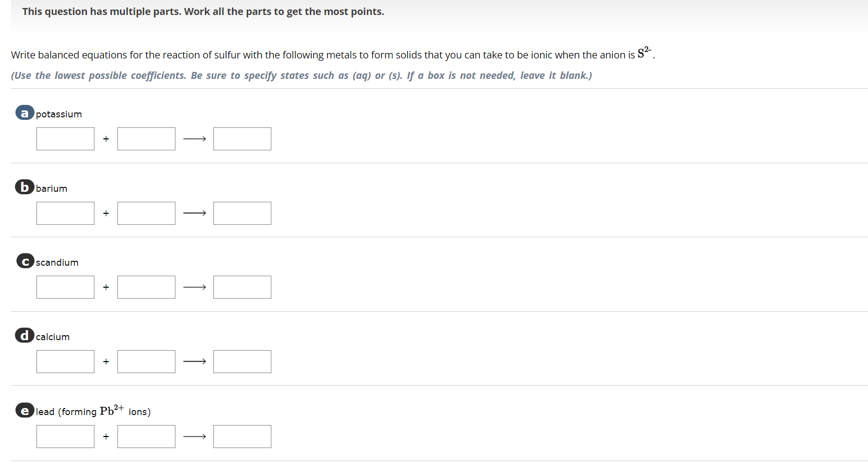Select the second reactant box under scandium

[146, 287]
